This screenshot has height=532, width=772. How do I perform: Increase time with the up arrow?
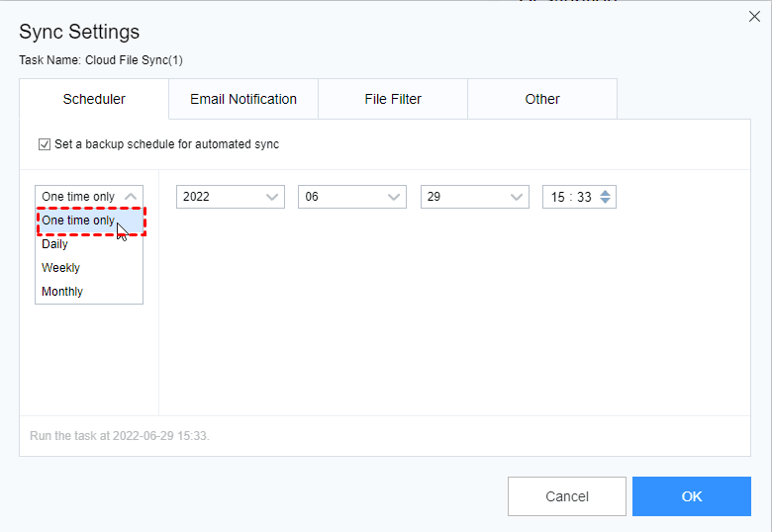pos(605,193)
